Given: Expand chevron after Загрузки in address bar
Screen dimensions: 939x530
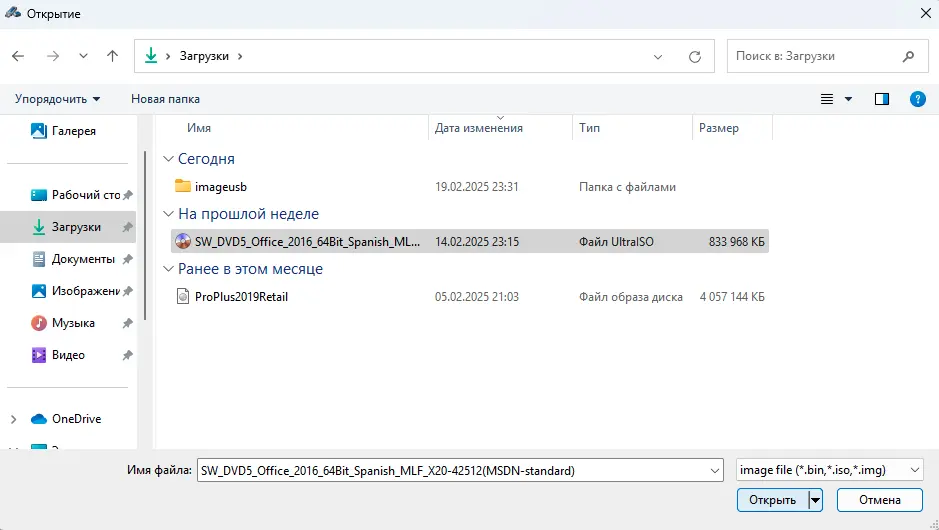Looking at the screenshot, I should [x=240, y=56].
